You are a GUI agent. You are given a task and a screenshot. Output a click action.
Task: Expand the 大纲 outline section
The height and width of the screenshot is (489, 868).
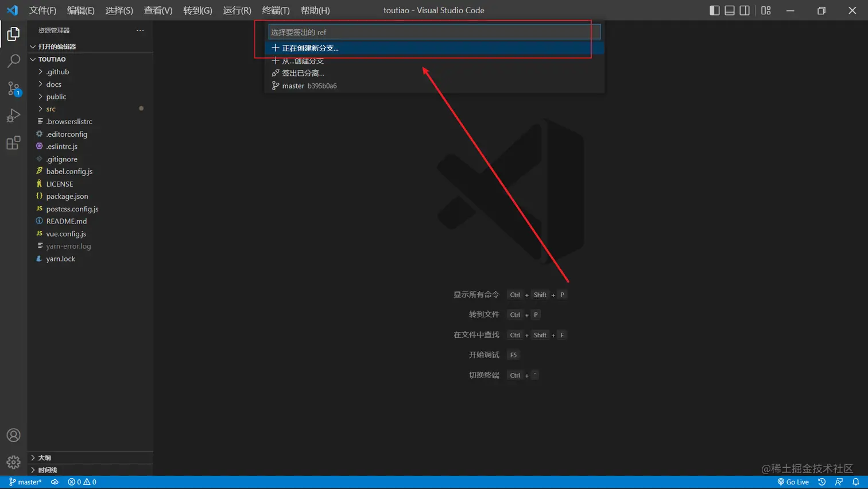click(90, 458)
